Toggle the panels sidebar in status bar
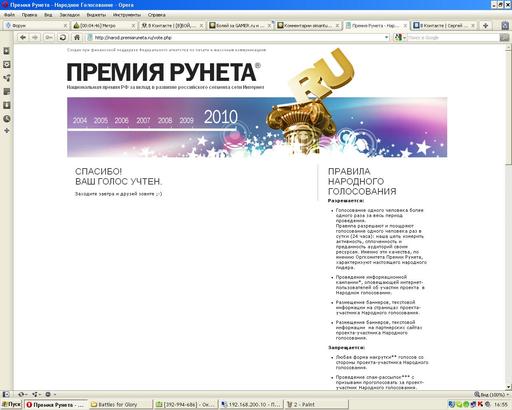 (6, 394)
